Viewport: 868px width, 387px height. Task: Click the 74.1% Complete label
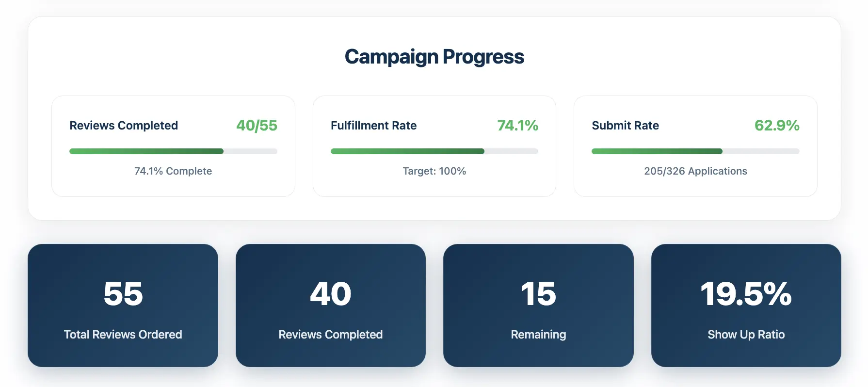click(173, 171)
